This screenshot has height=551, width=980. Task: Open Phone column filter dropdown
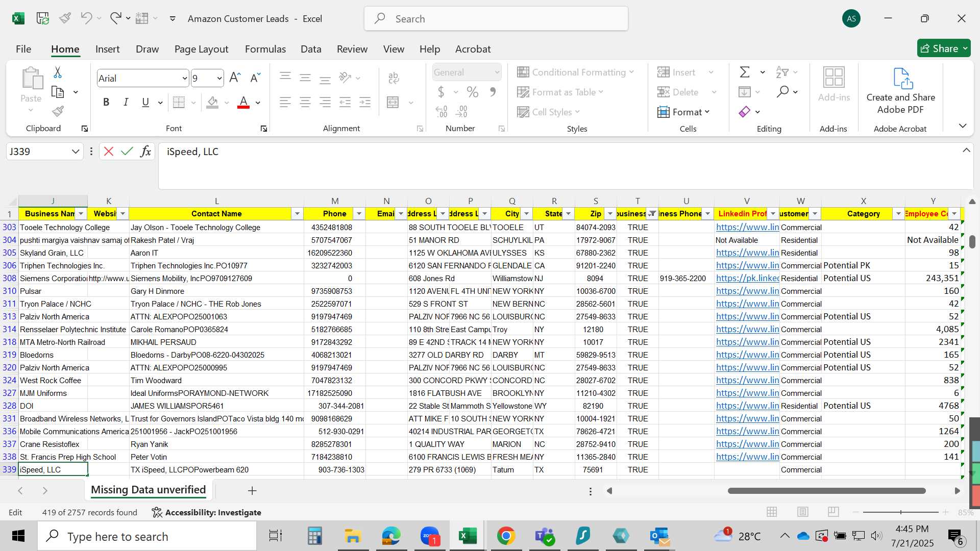pyautogui.click(x=359, y=214)
